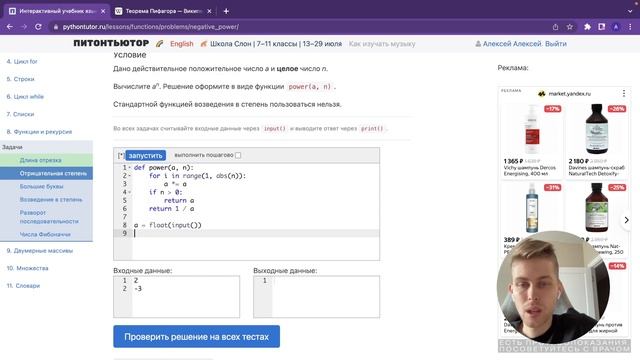Close the Теорема Пифагора tab

[x=209, y=11]
